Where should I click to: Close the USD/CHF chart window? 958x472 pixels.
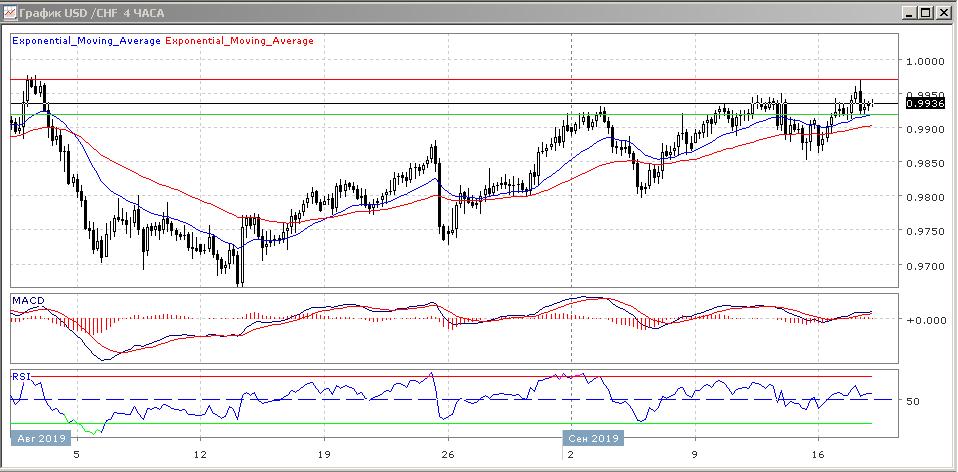(943, 12)
